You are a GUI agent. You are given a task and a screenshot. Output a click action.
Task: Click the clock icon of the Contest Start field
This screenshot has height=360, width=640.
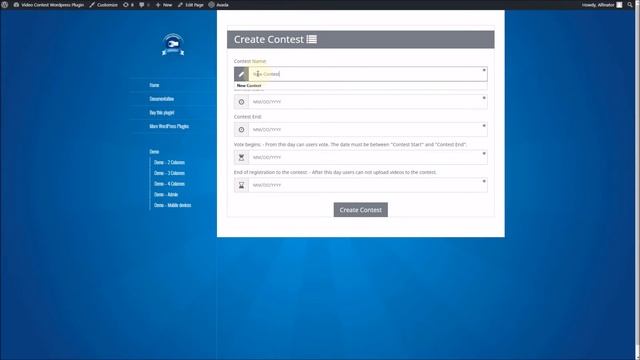(241, 102)
